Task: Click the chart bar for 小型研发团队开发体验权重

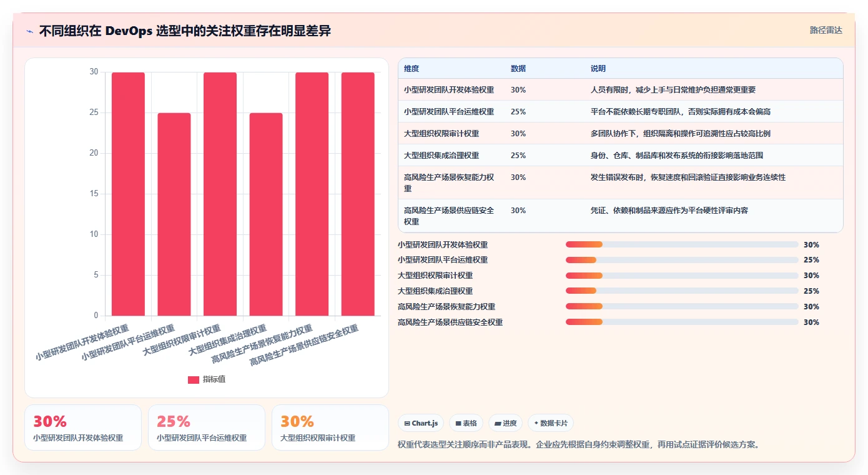Action: tap(128, 194)
